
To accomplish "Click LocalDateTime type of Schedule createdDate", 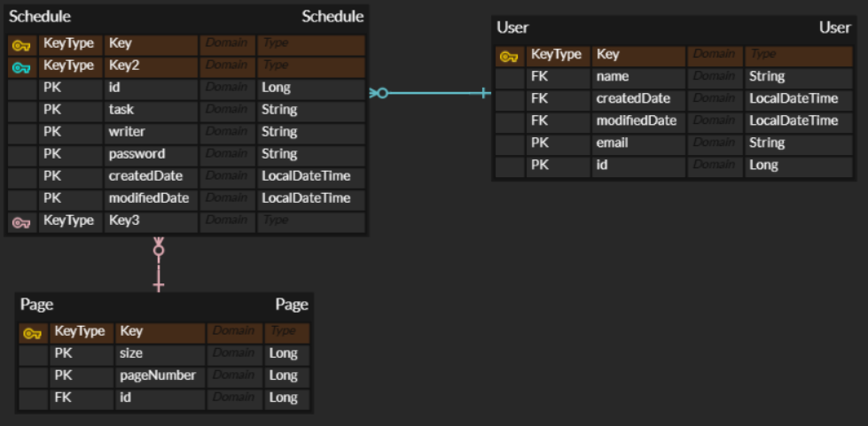I will pyautogui.click(x=311, y=178).
